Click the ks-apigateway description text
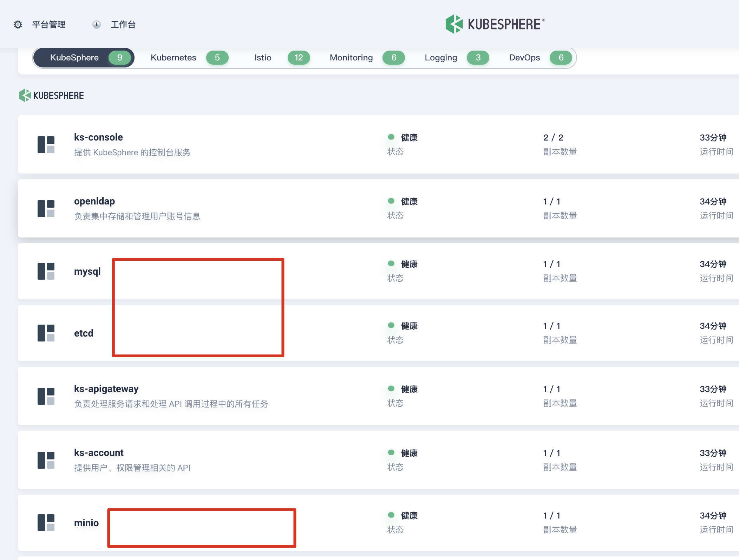 click(171, 404)
